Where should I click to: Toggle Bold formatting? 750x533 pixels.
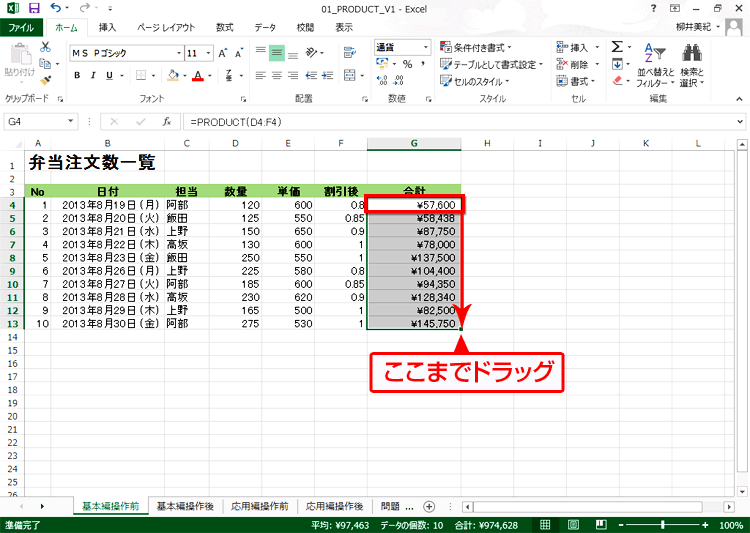tap(77, 75)
